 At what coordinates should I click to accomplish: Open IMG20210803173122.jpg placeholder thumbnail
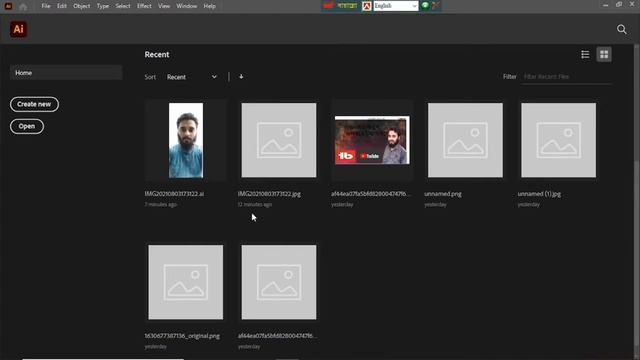[x=279, y=140]
